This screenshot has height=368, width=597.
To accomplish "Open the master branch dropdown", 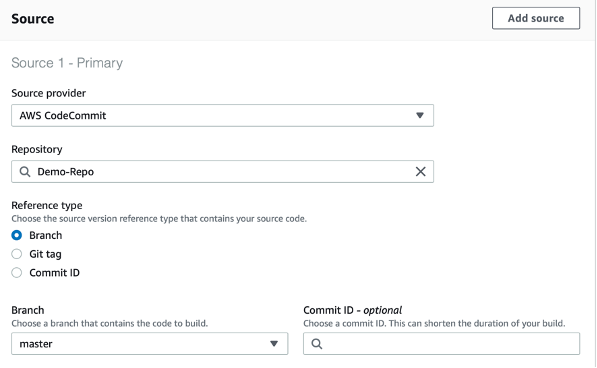I will [150, 344].
